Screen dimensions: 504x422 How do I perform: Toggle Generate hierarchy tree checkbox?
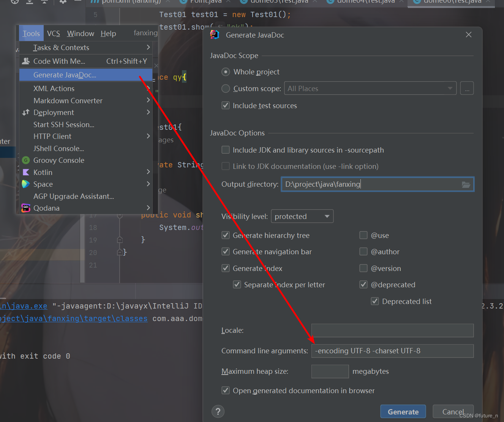(x=226, y=235)
